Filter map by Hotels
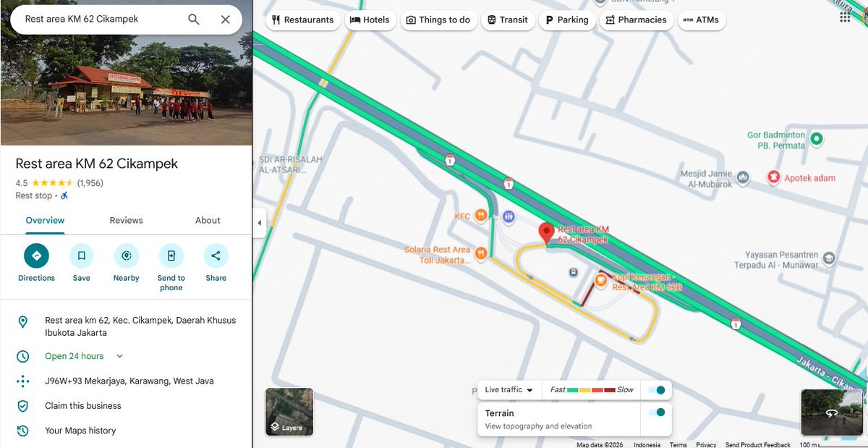This screenshot has height=448, width=868. (x=370, y=20)
